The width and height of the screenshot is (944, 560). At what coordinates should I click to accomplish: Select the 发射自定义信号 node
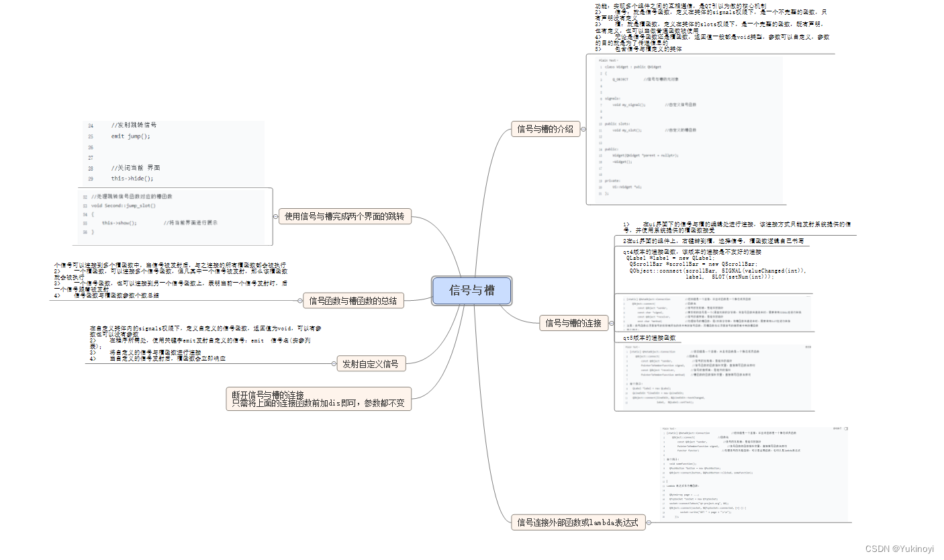tap(371, 364)
